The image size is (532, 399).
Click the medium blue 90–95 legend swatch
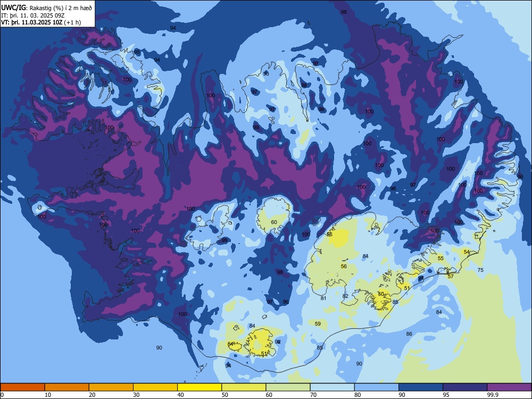tap(421, 387)
